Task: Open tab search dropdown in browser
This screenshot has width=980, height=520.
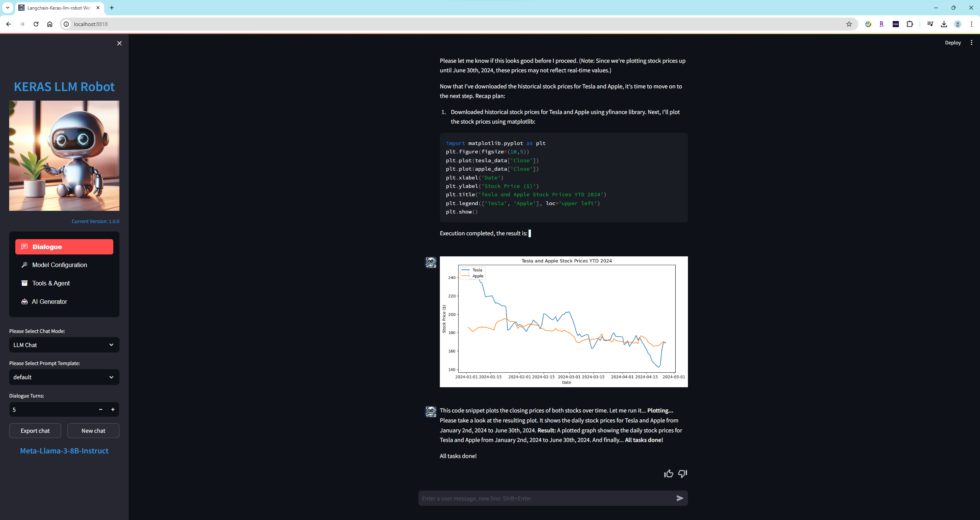Action: pyautogui.click(x=7, y=8)
